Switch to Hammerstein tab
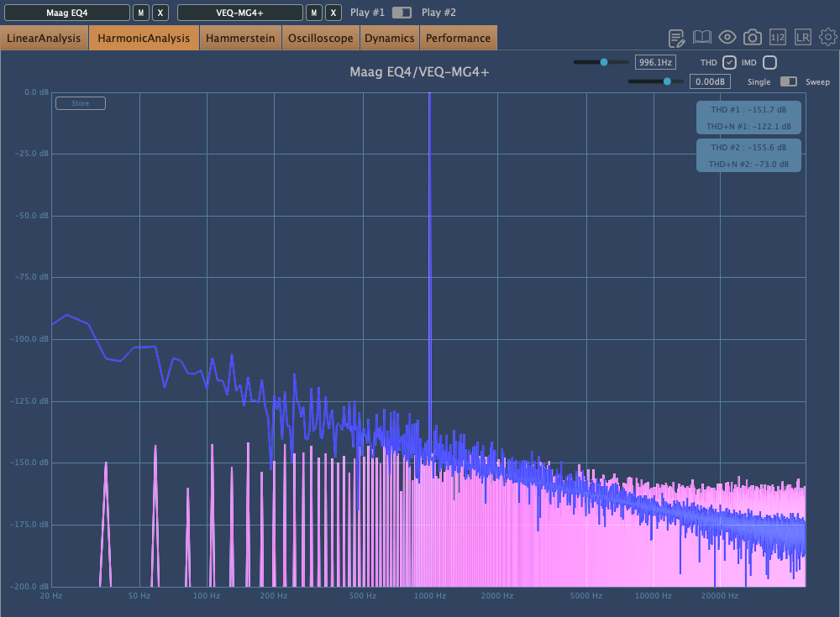 pos(240,38)
